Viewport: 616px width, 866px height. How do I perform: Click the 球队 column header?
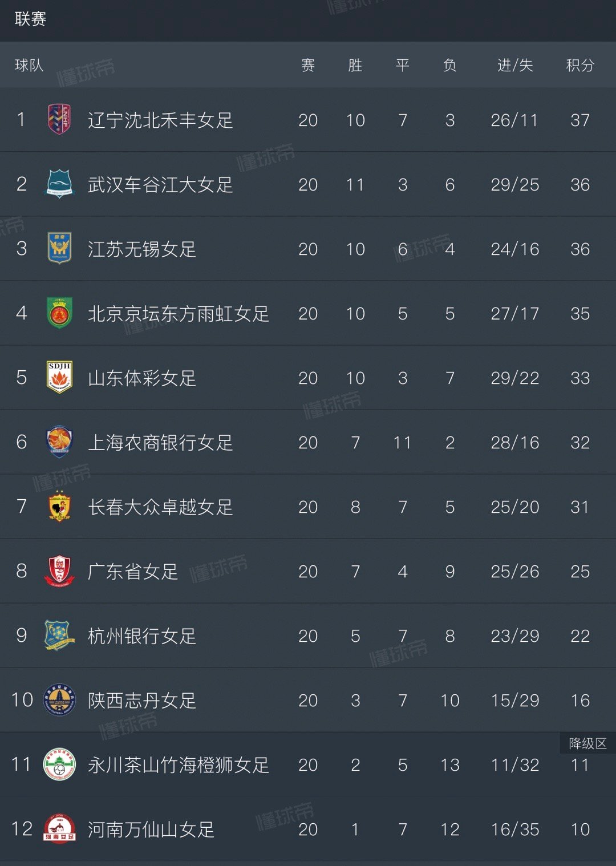tap(29, 65)
